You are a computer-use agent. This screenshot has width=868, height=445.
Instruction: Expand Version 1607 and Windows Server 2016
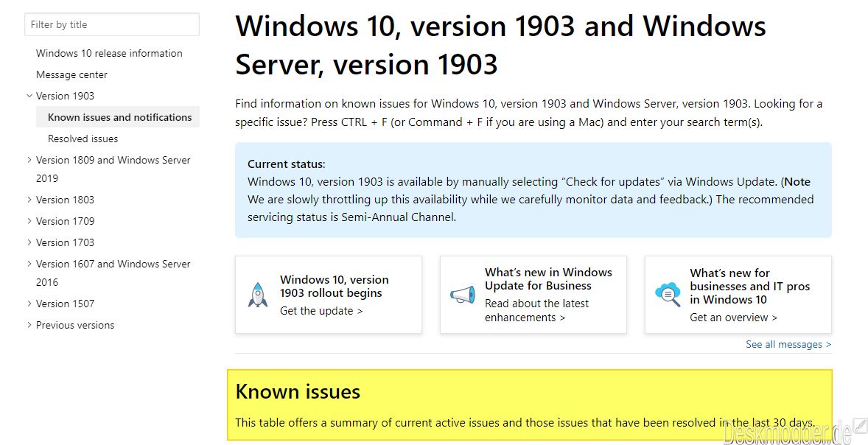click(29, 264)
